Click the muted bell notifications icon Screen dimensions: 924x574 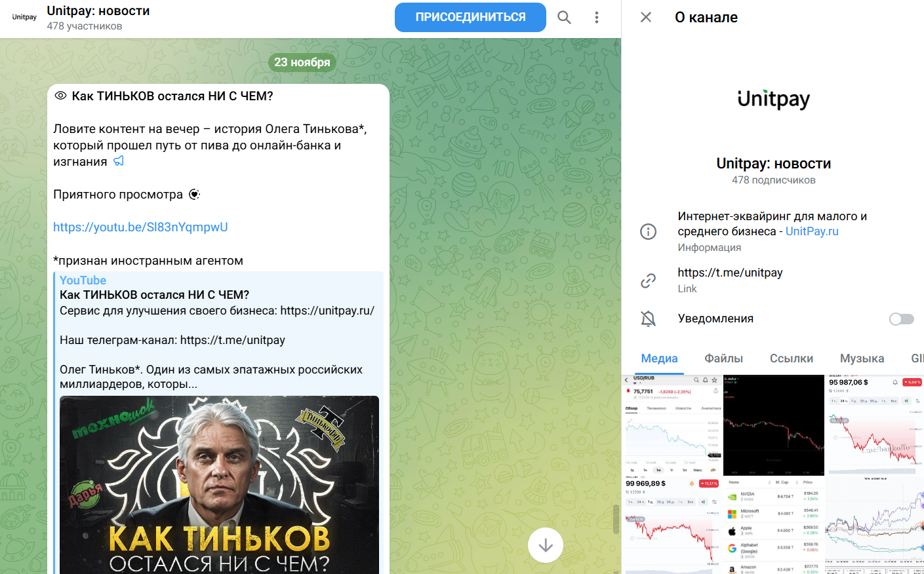(x=648, y=318)
